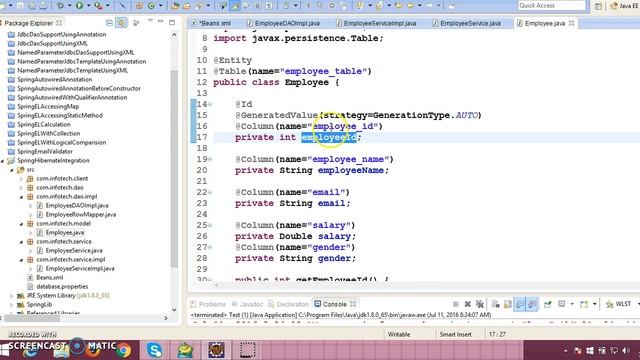Open the Problems tab
Image resolution: width=640 pixels, height=360 pixels.
(x=208, y=304)
